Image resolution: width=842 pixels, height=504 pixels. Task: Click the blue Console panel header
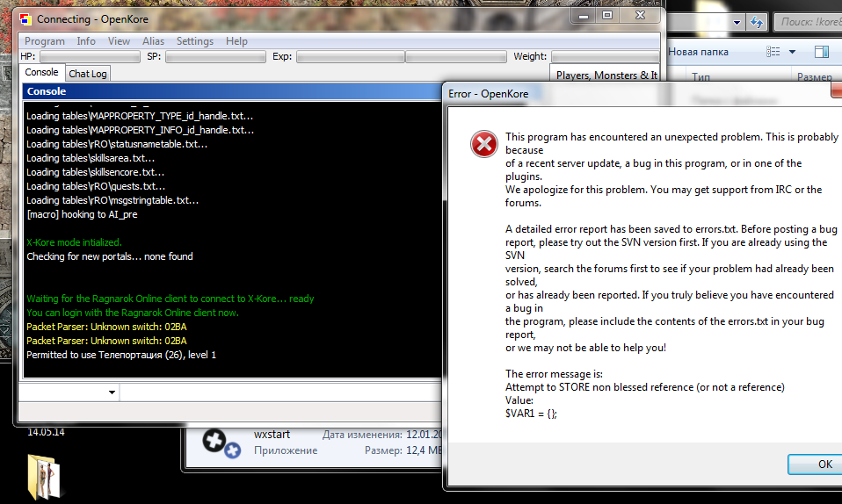(x=232, y=91)
